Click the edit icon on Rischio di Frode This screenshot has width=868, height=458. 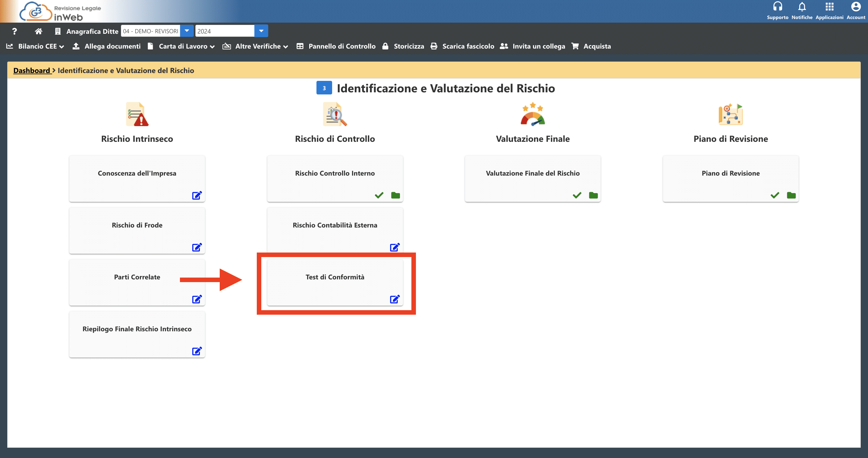[x=197, y=247]
